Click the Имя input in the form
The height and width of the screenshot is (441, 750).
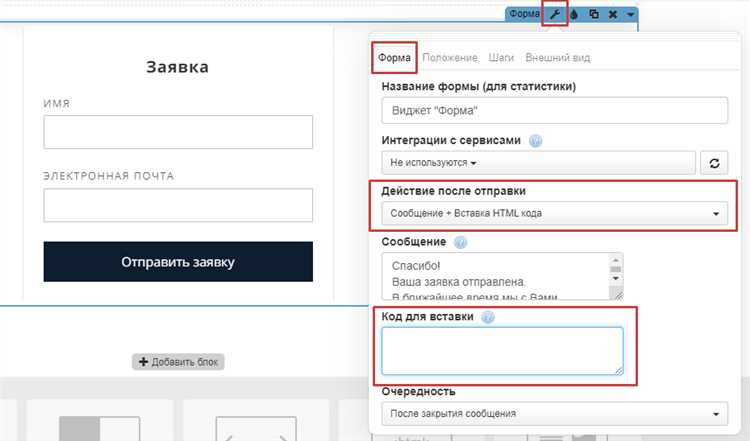coord(178,132)
